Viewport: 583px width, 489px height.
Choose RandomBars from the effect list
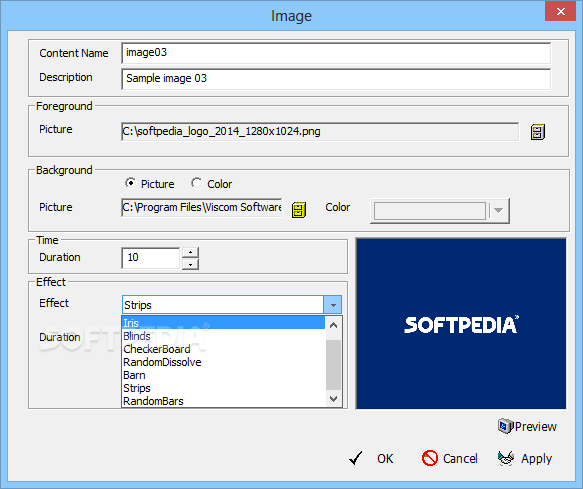(223, 401)
